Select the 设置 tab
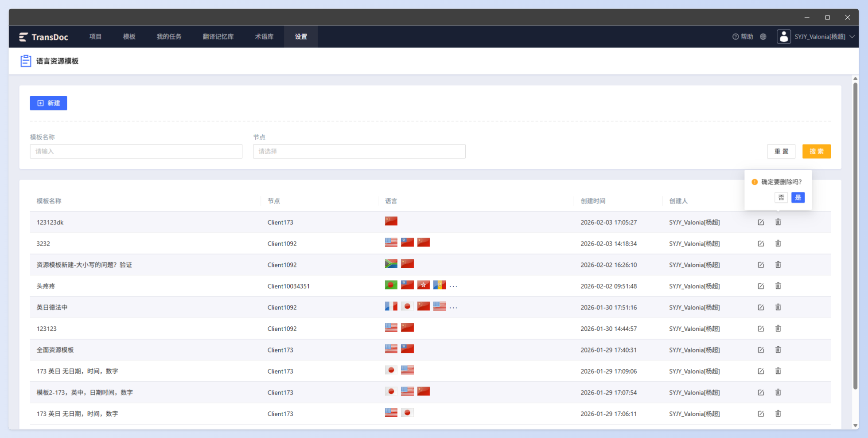868x438 pixels. (x=301, y=36)
